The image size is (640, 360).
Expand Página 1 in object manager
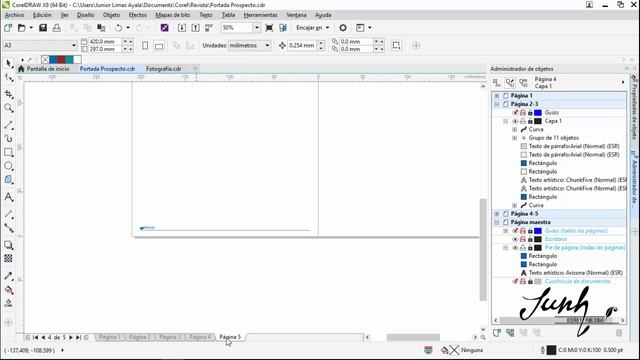click(x=497, y=96)
